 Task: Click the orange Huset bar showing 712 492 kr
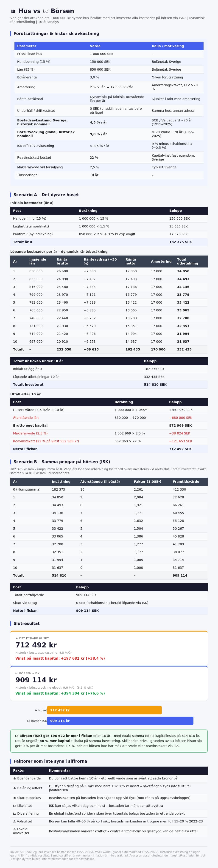(104, 710)
